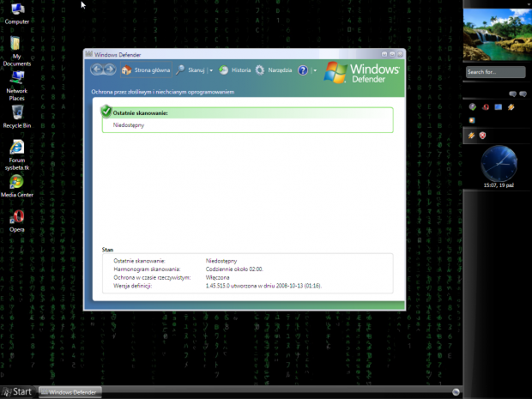This screenshot has width=532, height=399.
Task: Click the green shield status icon
Action: (106, 111)
